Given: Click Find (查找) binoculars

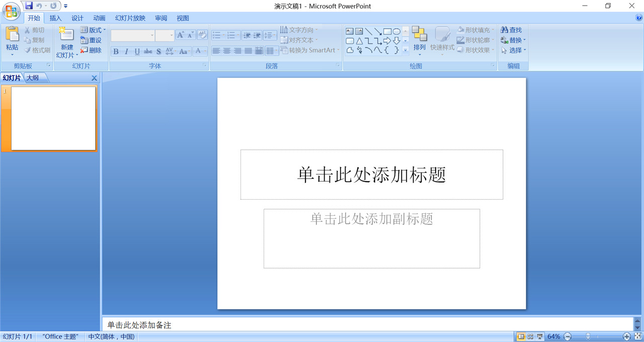Looking at the screenshot, I should [x=511, y=30].
